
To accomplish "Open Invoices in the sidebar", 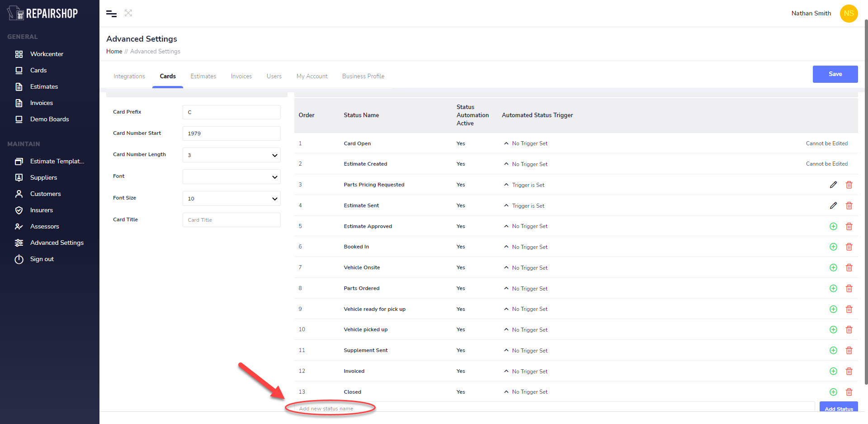I will [x=42, y=103].
